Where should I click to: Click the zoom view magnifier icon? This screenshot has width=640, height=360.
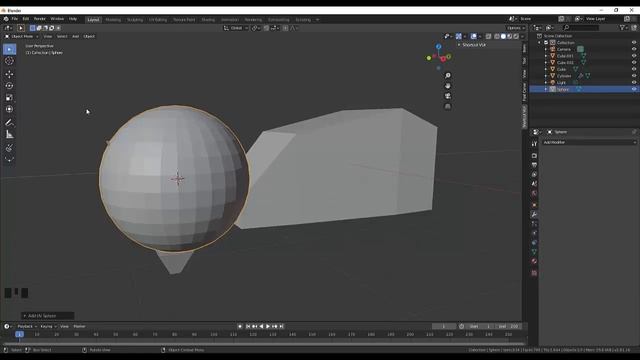[x=448, y=76]
